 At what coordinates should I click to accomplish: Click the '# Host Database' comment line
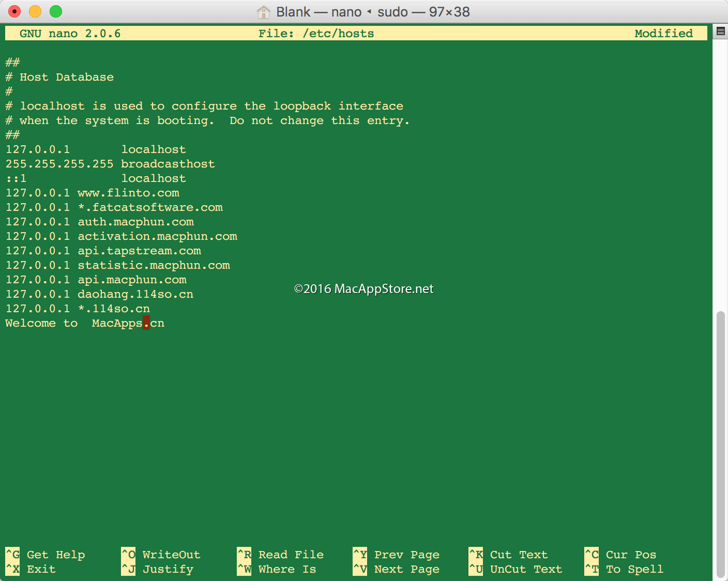(59, 77)
